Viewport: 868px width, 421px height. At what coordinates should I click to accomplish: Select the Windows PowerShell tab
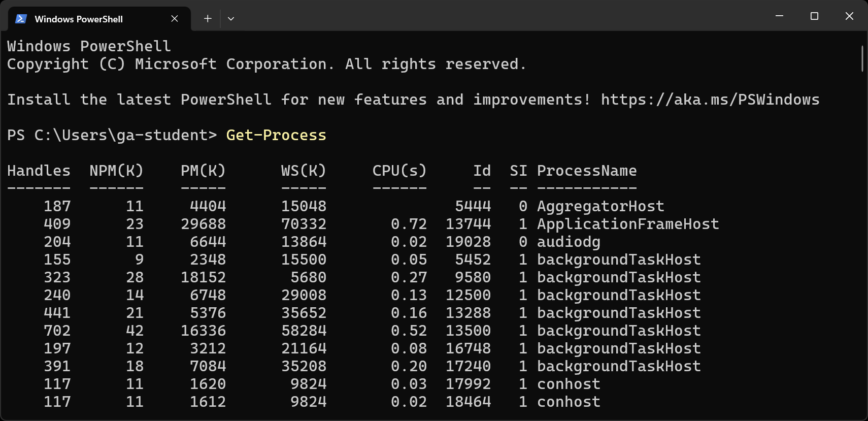click(99, 19)
